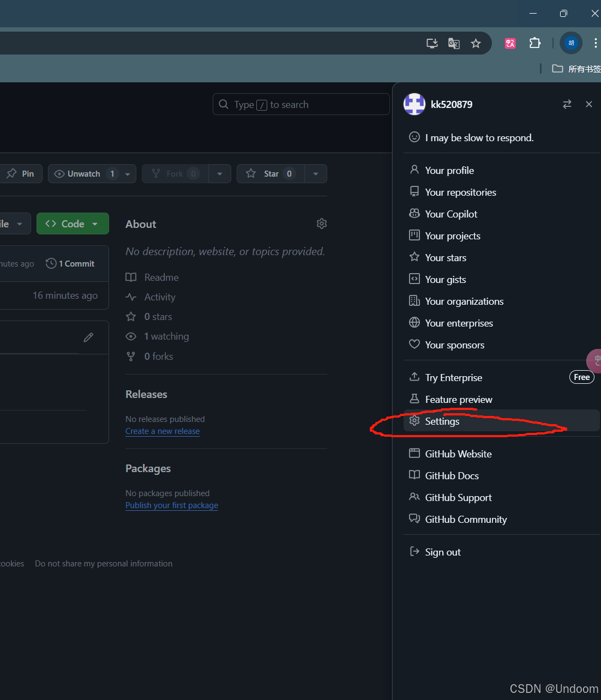Open Your organizations
Screen dimensions: 601x700
[501, 301]
